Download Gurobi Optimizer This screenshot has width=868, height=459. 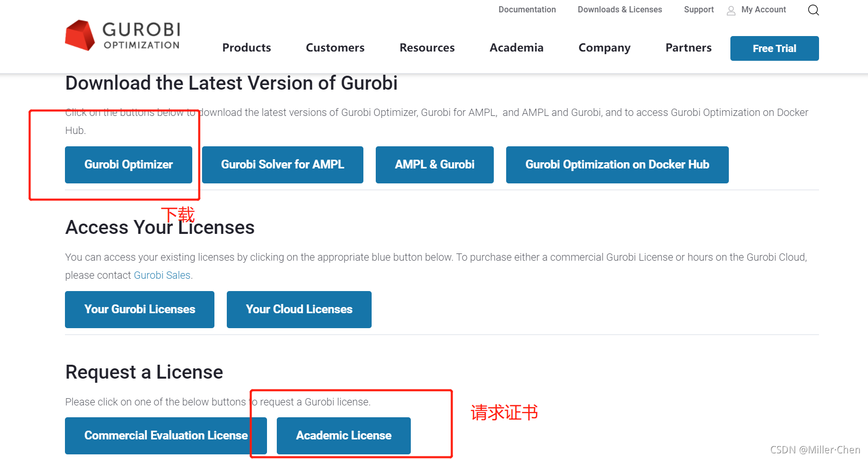tap(128, 165)
